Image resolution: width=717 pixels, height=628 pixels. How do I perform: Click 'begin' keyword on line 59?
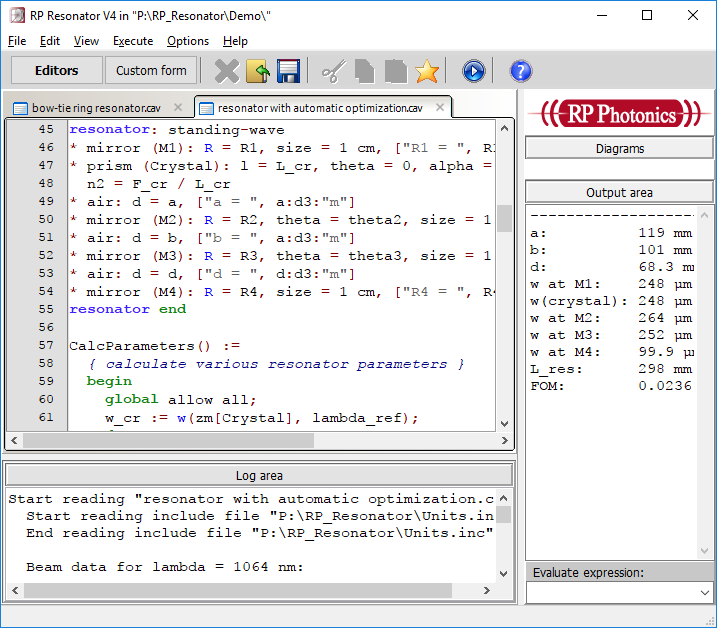point(109,381)
